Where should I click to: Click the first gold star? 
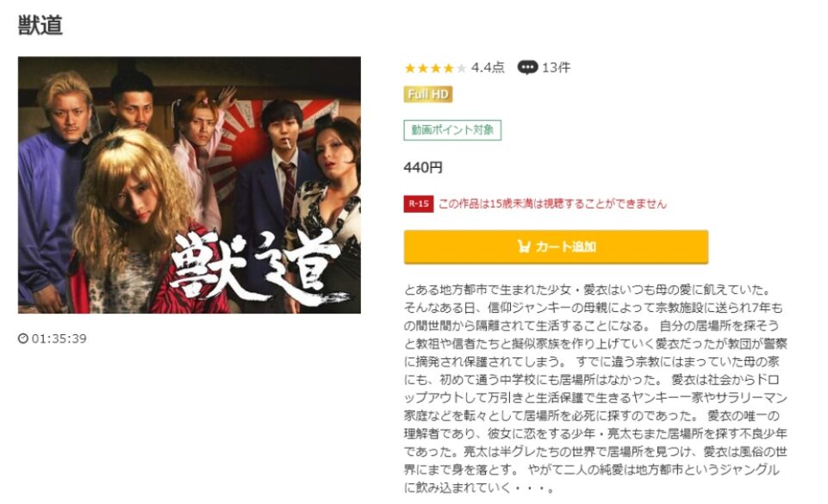pos(410,68)
